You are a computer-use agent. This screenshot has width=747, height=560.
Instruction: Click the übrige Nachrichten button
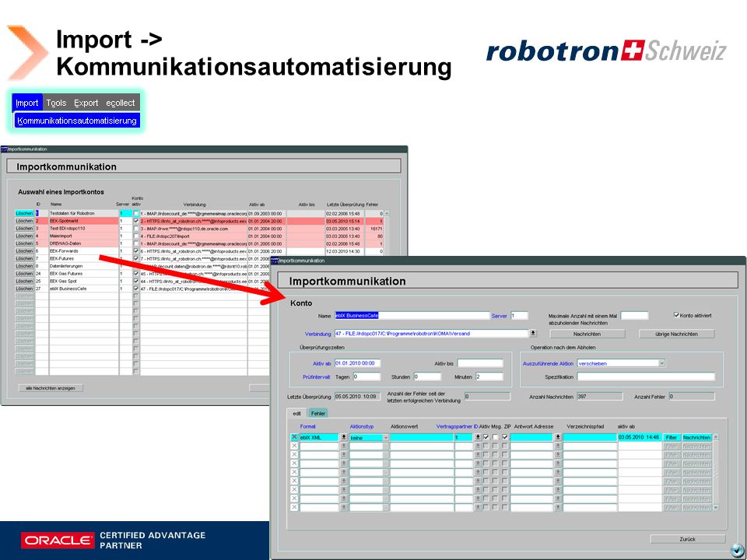point(676,334)
